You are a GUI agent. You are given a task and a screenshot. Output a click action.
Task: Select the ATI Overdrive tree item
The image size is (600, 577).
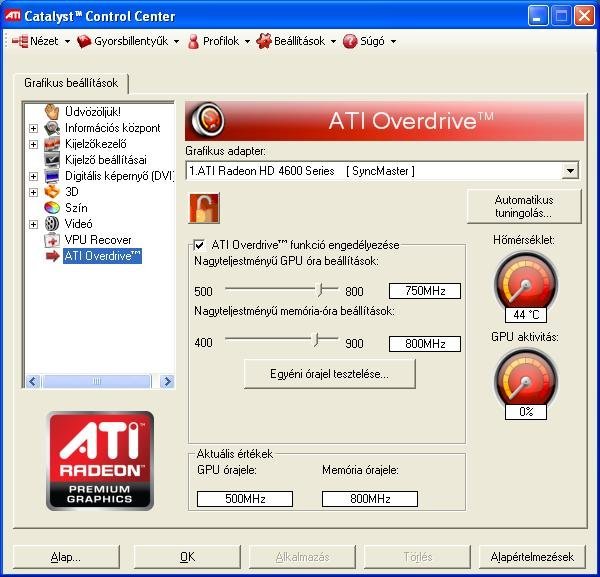coord(103,256)
